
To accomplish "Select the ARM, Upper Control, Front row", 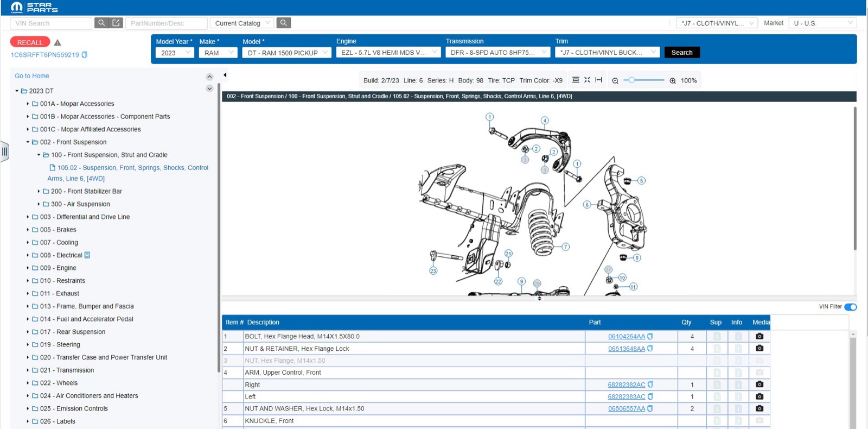I will [x=496, y=373].
